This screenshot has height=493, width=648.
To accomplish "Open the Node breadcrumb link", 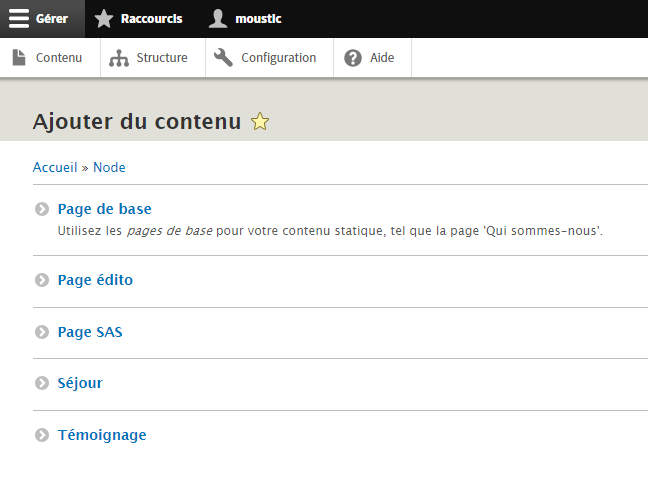I will pyautogui.click(x=109, y=167).
